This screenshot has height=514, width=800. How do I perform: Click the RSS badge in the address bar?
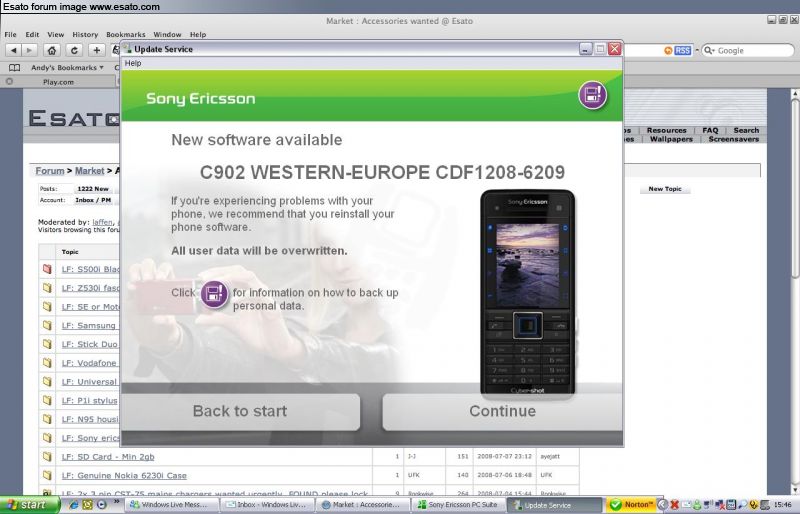[683, 50]
